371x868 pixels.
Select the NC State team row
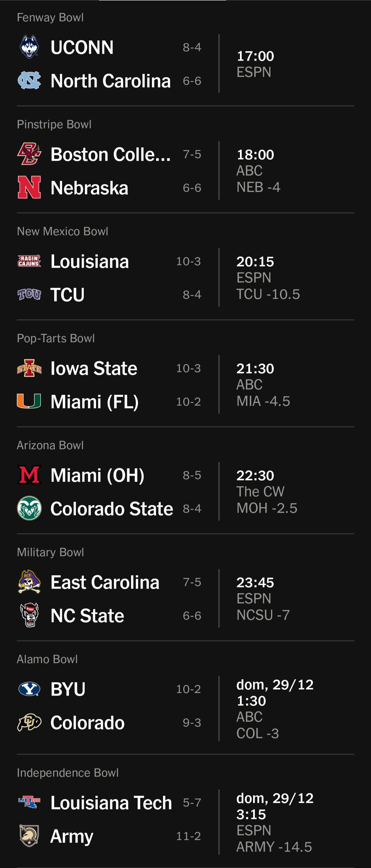tap(109, 615)
